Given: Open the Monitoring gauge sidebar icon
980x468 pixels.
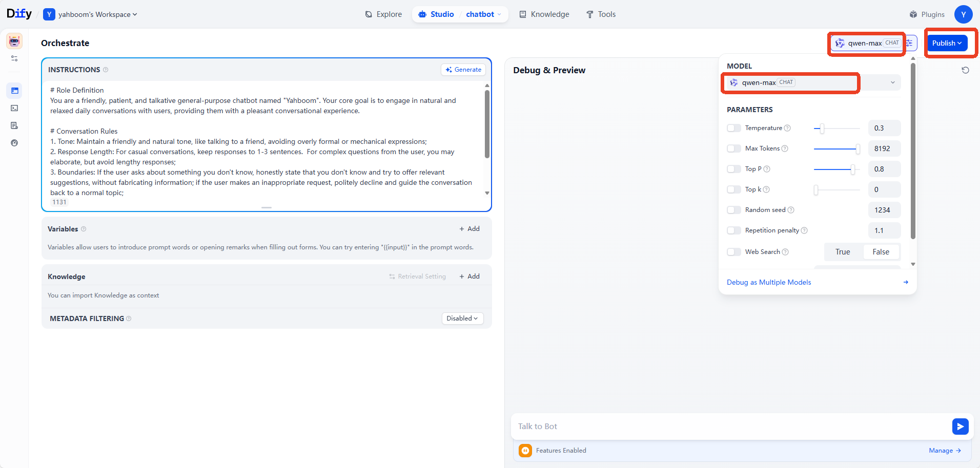Looking at the screenshot, I should pos(14,143).
